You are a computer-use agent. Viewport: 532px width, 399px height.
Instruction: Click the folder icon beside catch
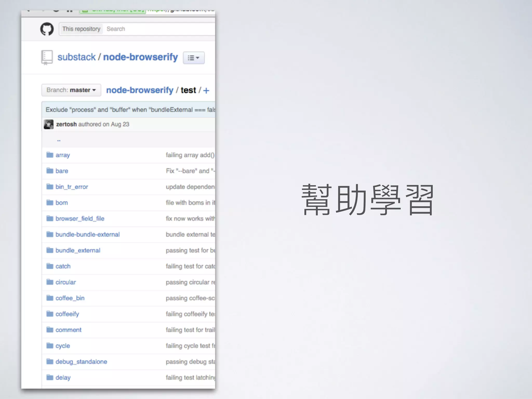50,266
